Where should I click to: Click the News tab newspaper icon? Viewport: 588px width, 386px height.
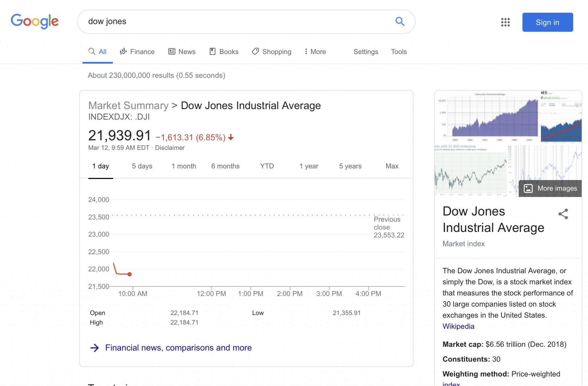pos(172,51)
